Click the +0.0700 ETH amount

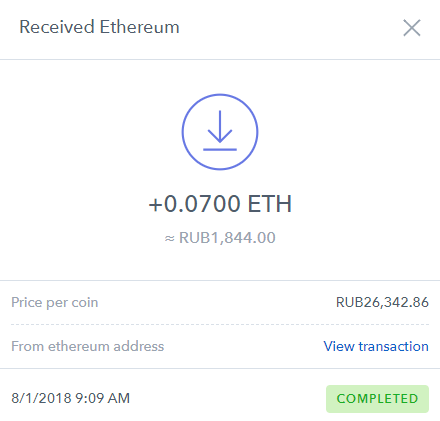[220, 204]
